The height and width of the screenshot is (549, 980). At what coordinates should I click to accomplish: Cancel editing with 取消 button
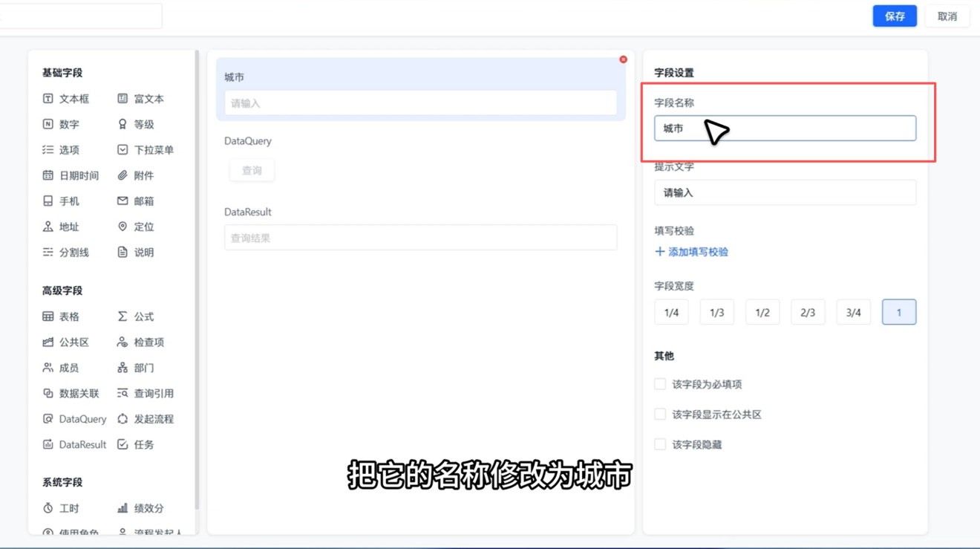[x=947, y=16]
